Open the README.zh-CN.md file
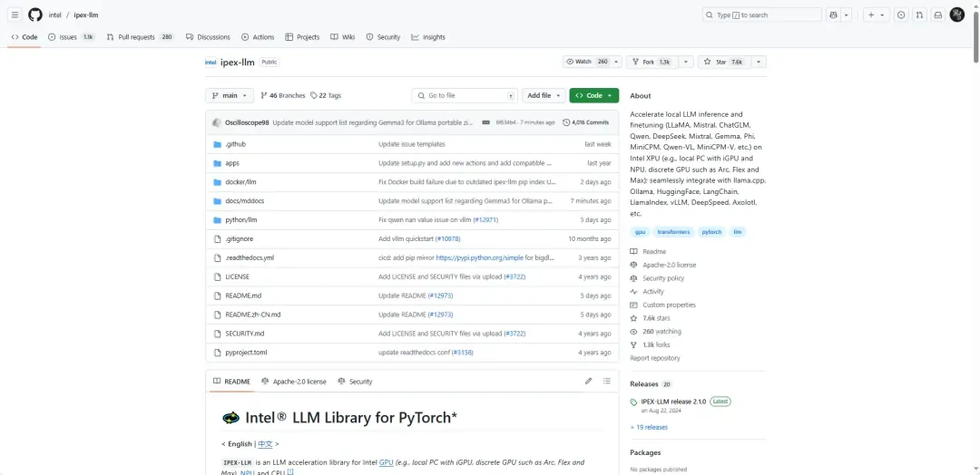This screenshot has width=980, height=475. (x=253, y=315)
